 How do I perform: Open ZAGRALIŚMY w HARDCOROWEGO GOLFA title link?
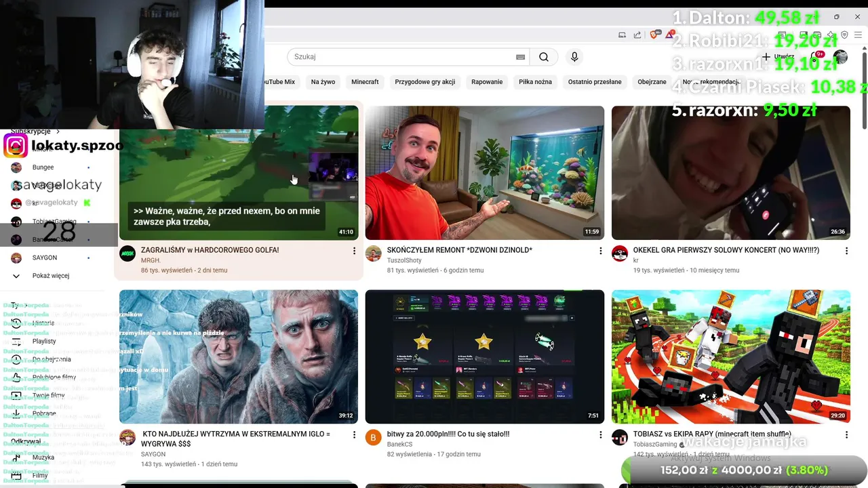[210, 250]
